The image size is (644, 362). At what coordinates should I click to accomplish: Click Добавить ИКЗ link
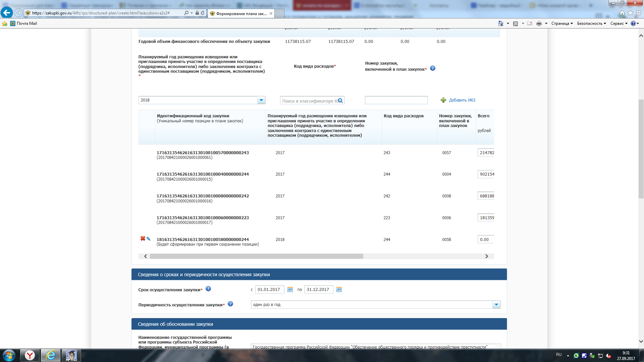462,100
